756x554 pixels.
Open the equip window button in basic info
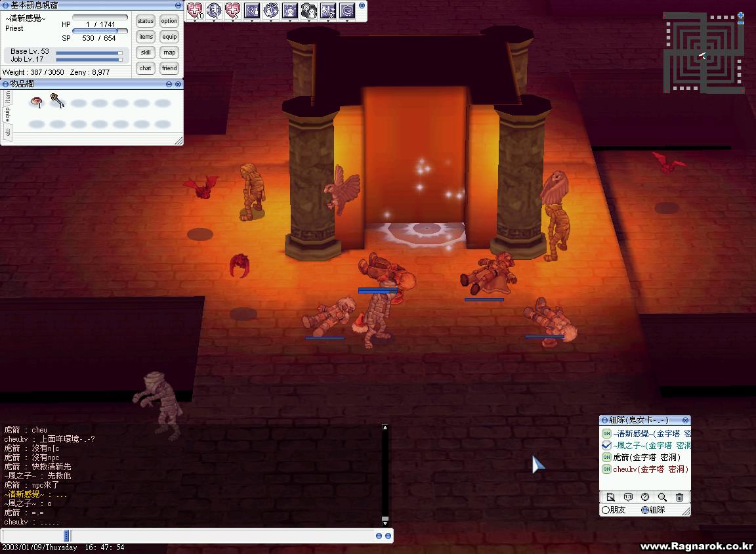click(169, 37)
